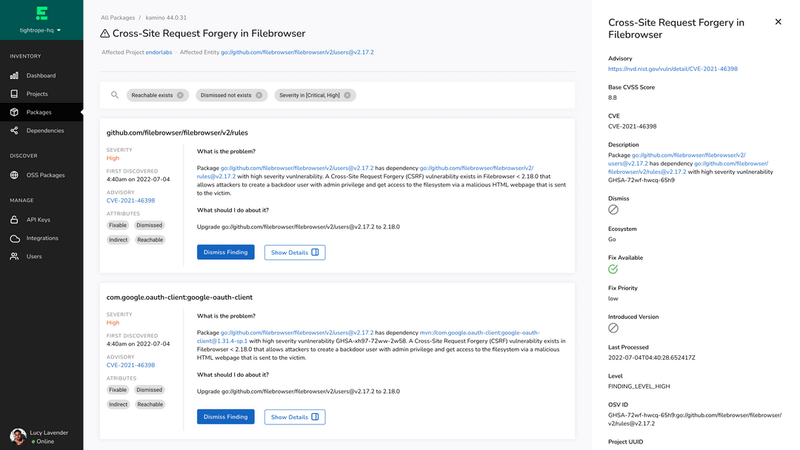
Task: Close the finding details panel
Action: [x=778, y=21]
